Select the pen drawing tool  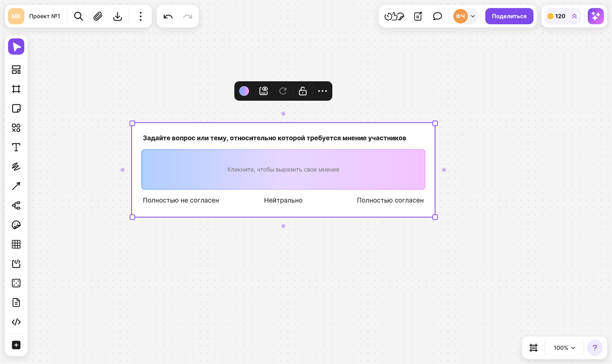pyautogui.click(x=16, y=167)
